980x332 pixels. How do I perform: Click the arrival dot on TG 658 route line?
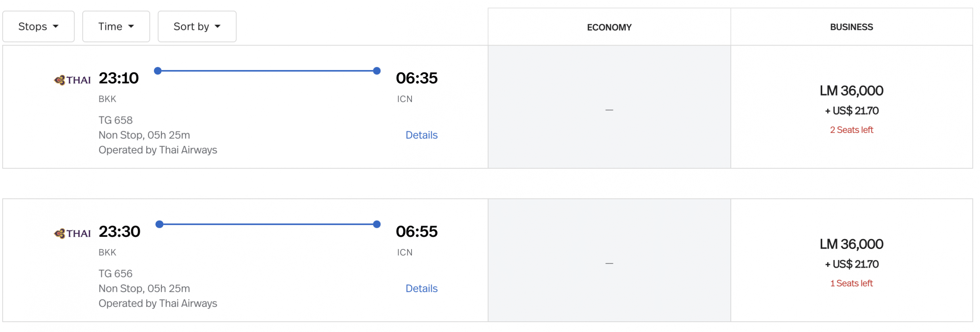[377, 71]
